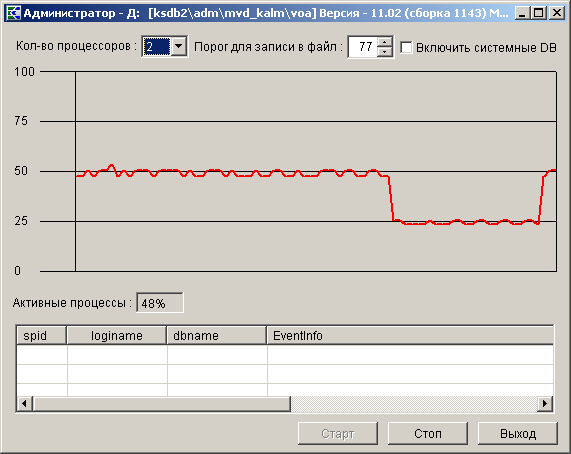Viewport: 571px width, 454px height.
Task: Select the processor count value field
Action: coord(156,46)
